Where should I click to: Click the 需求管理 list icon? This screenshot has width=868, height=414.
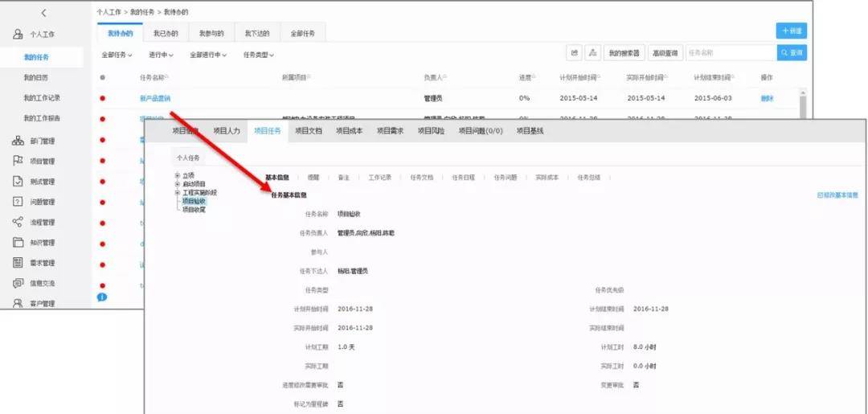click(18, 263)
